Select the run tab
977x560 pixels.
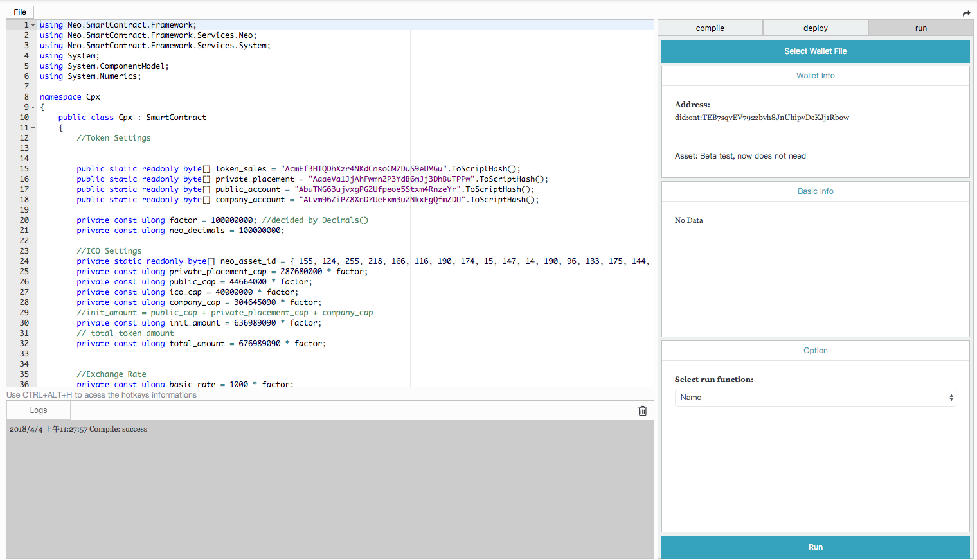tap(920, 28)
